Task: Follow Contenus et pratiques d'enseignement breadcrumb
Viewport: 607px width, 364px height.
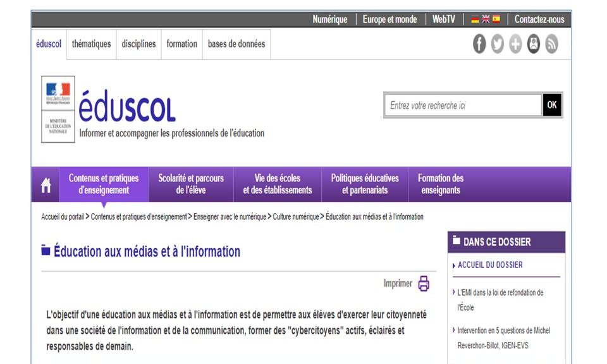Action: (x=138, y=217)
